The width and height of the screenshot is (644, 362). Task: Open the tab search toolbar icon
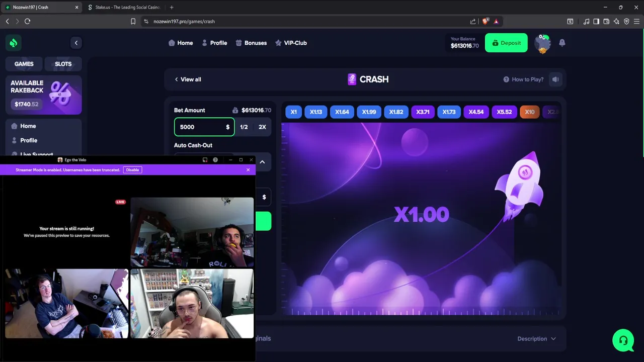(x=570, y=22)
